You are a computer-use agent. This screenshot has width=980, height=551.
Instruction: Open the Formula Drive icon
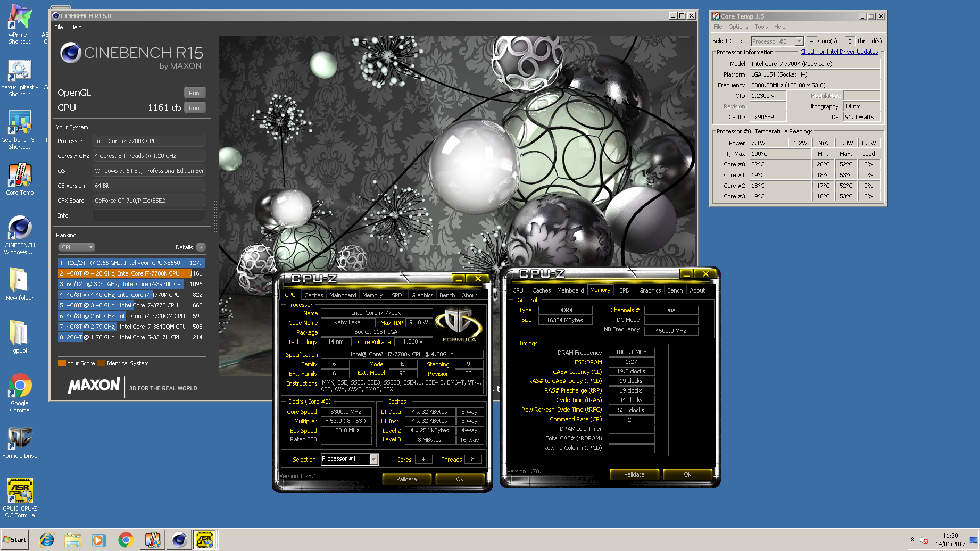coord(20,443)
